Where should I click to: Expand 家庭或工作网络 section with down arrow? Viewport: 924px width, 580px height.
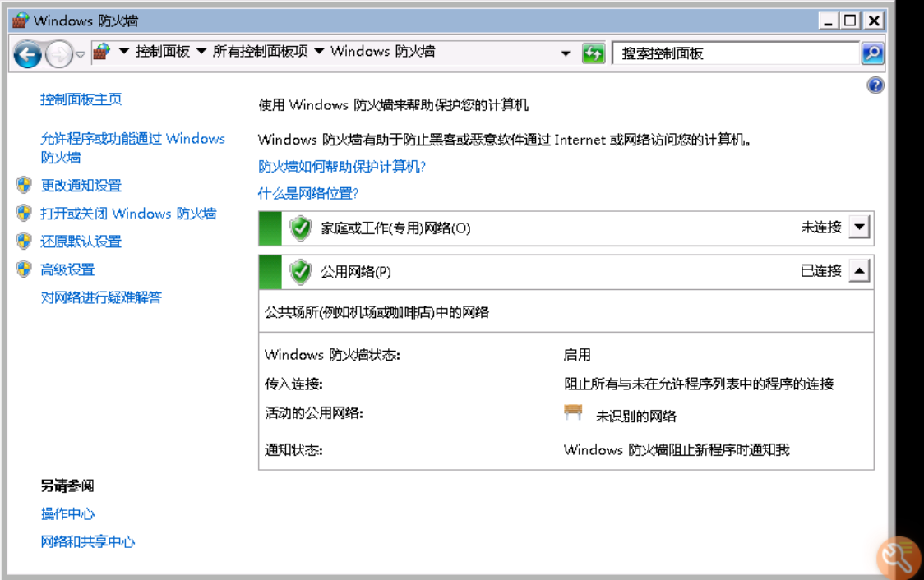pos(859,227)
